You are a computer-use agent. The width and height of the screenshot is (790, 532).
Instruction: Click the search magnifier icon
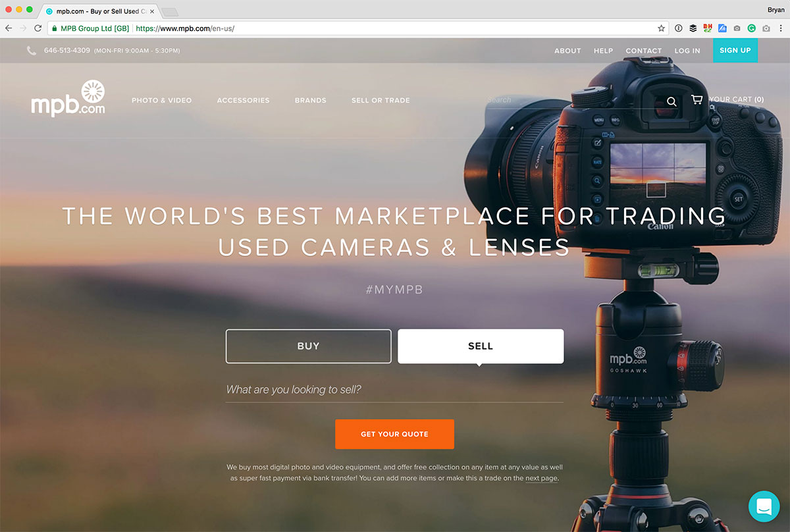(671, 101)
